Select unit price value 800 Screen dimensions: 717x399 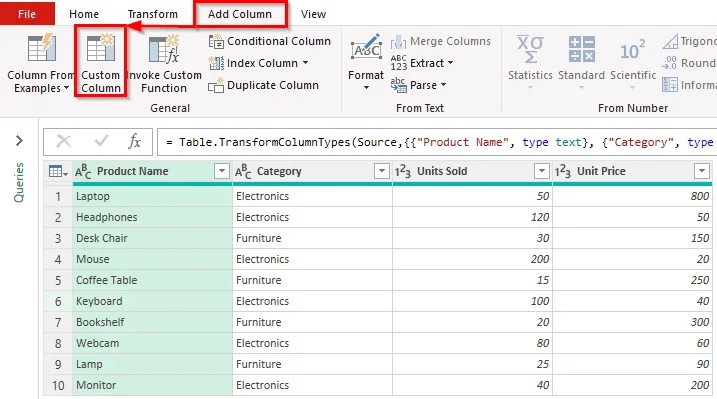[x=632, y=197]
